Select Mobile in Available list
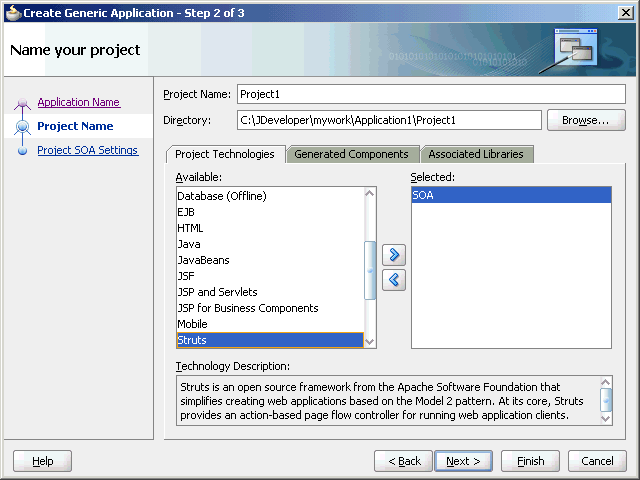The width and height of the screenshot is (640, 480). [x=270, y=324]
